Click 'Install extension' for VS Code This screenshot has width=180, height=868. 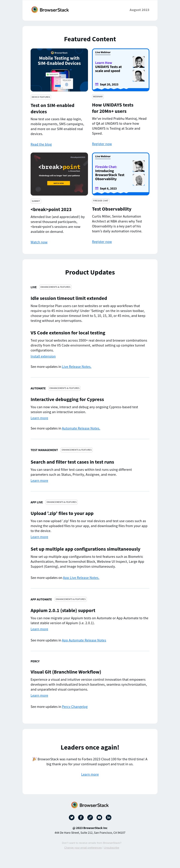tap(43, 356)
